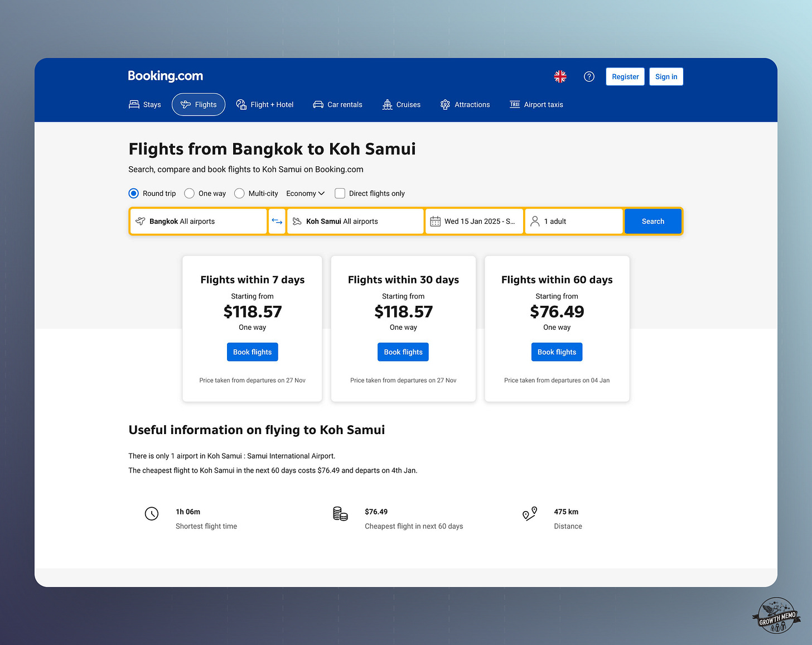Click the ship icon on Cruises

(388, 104)
